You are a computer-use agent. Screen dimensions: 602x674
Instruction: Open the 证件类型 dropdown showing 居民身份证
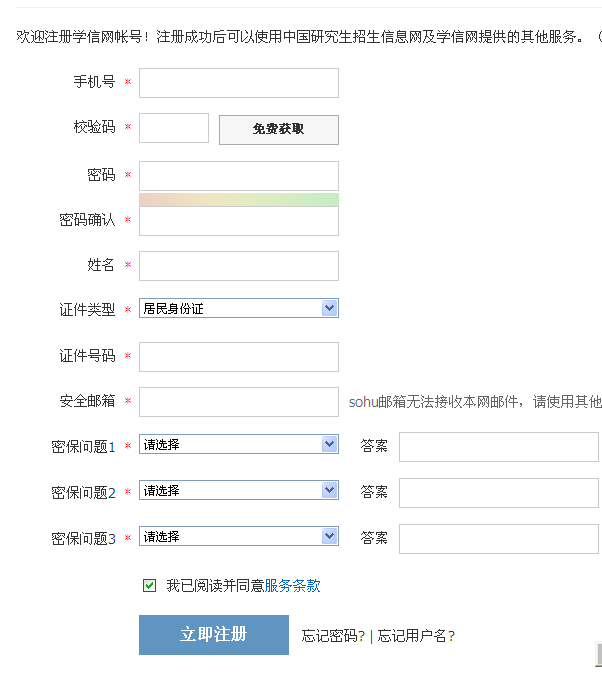(239, 308)
